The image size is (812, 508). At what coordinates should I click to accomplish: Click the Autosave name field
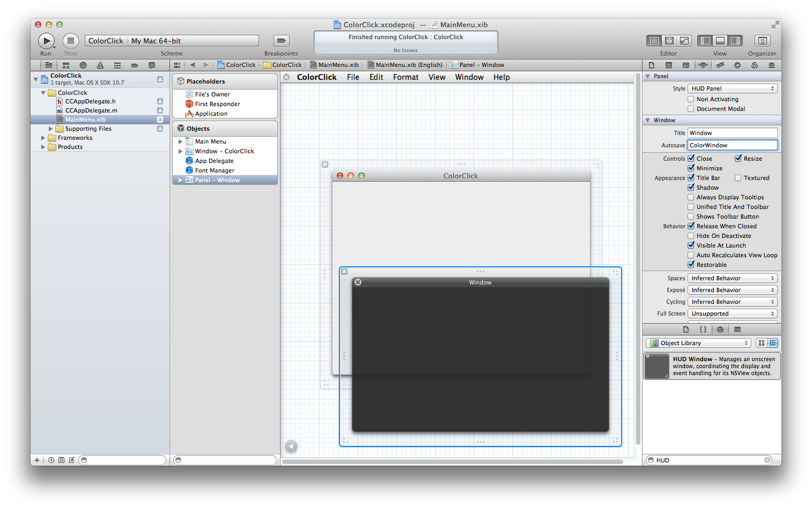pyautogui.click(x=733, y=145)
